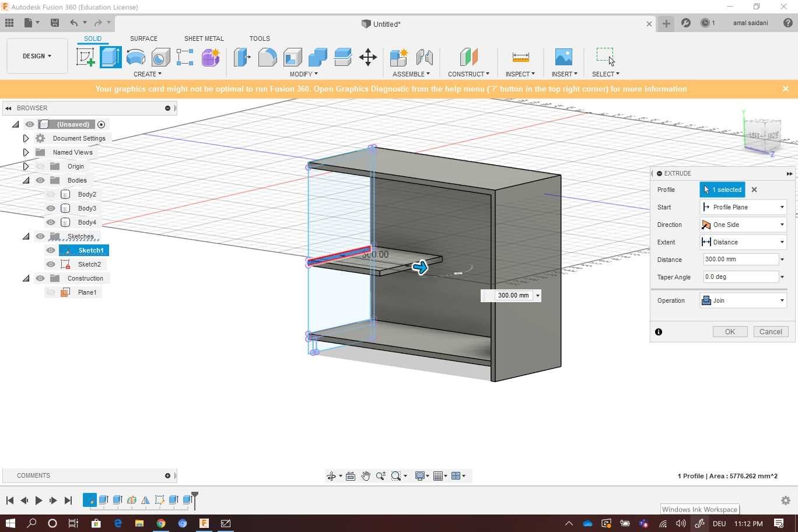Expand the Direction dropdown showing One Side

click(x=743, y=225)
